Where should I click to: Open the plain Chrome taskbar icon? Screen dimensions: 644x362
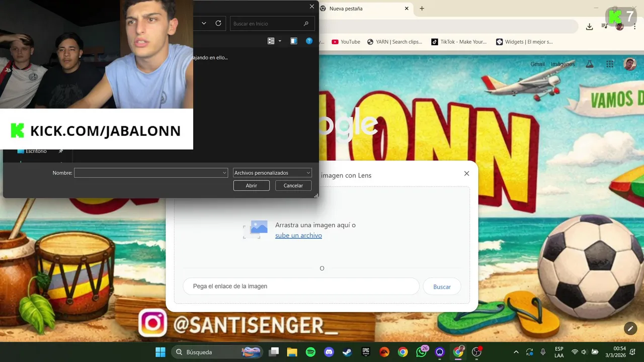point(403,352)
